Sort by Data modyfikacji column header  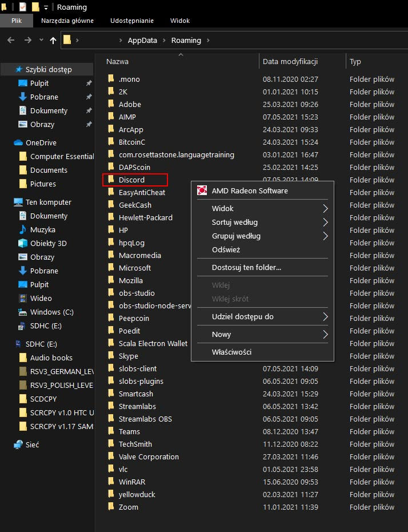click(290, 61)
